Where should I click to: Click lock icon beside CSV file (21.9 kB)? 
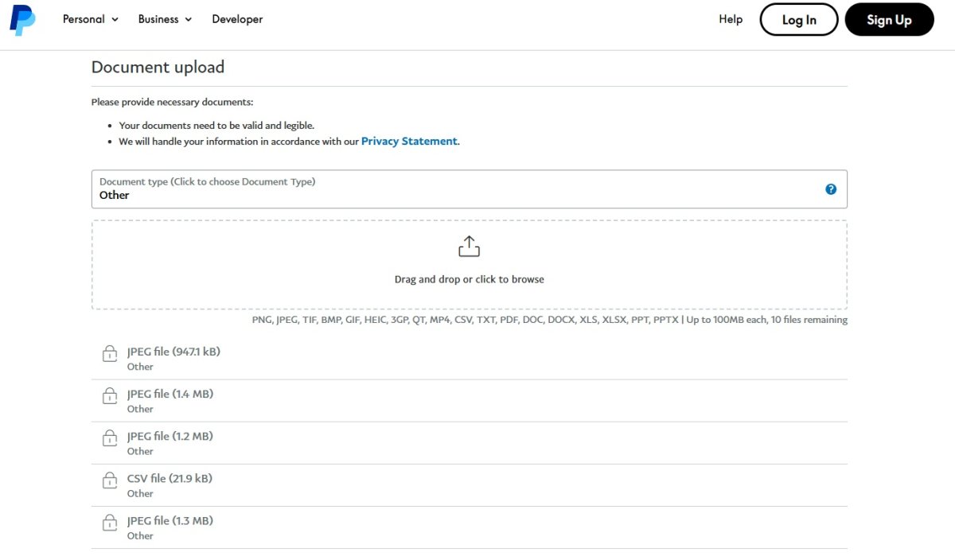[x=110, y=480]
